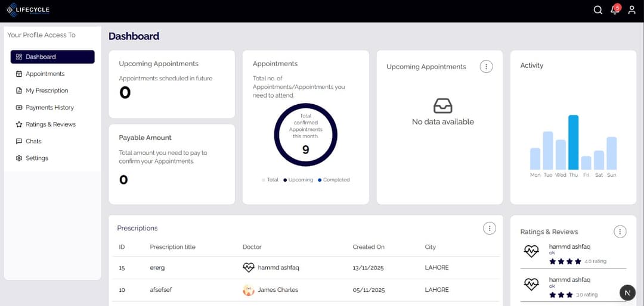Viewport: 644px width, 306px height.
Task: Click the Lifecycle logo in header
Action: click(28, 10)
